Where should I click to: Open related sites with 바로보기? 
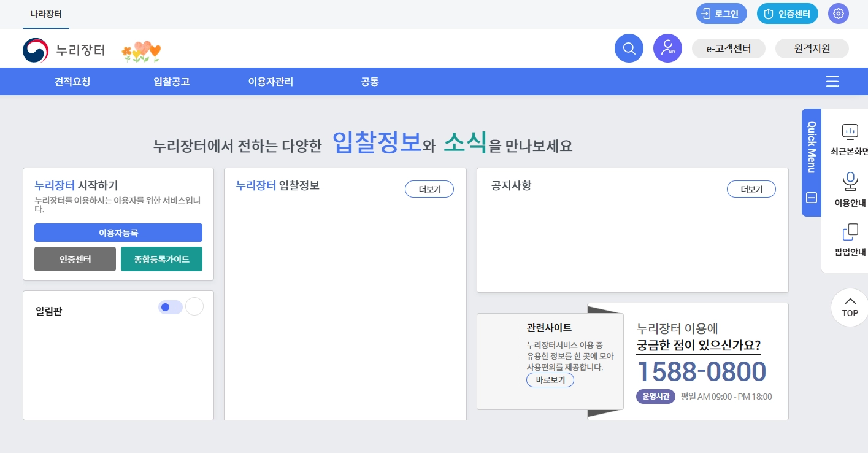[x=550, y=380]
